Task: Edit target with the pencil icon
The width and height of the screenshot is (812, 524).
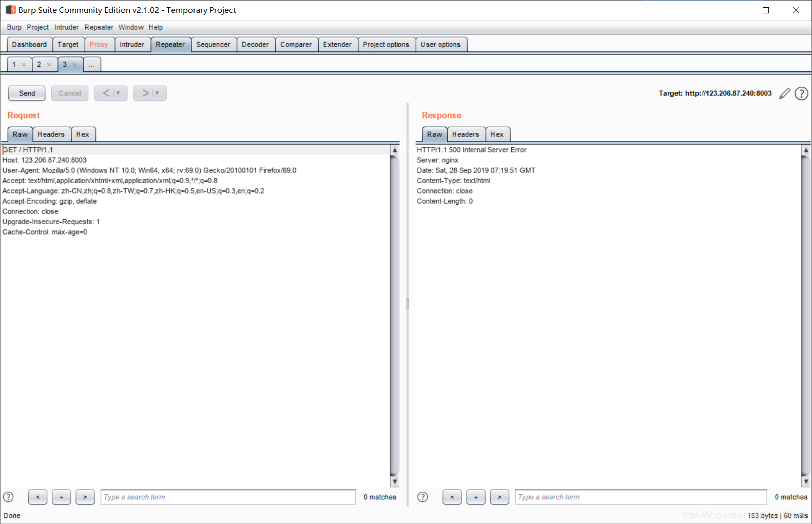Action: pos(784,93)
